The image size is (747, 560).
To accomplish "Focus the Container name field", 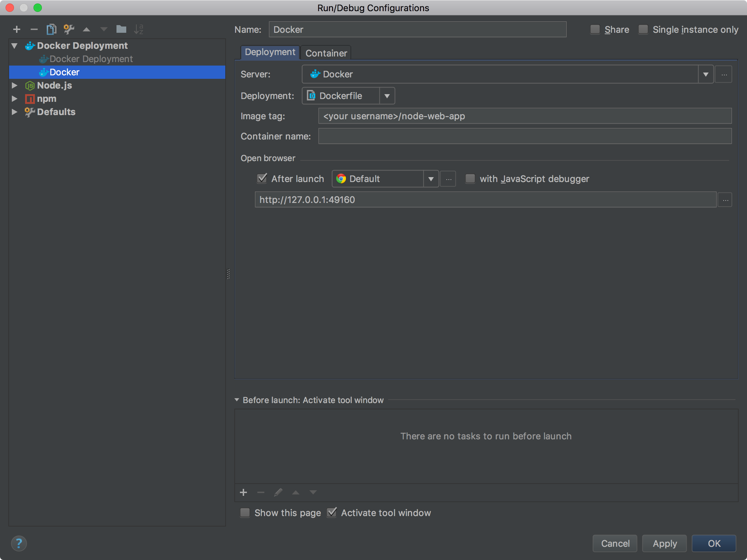I will click(x=525, y=136).
